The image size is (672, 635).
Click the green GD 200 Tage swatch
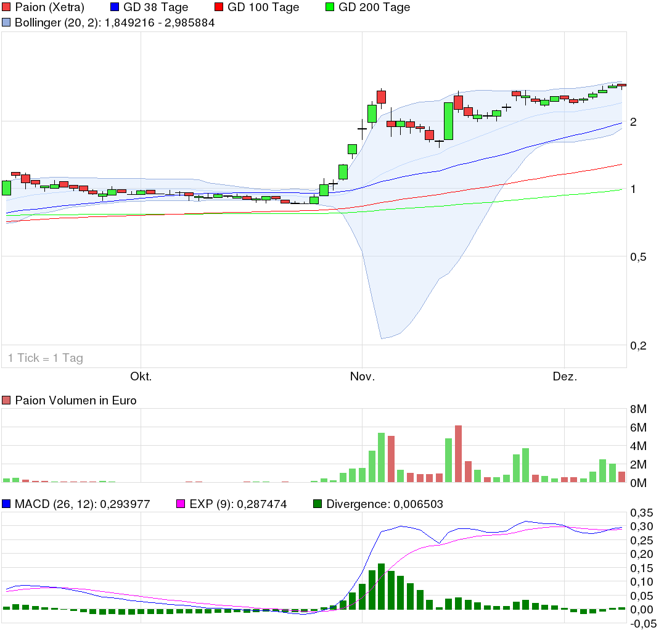click(330, 7)
